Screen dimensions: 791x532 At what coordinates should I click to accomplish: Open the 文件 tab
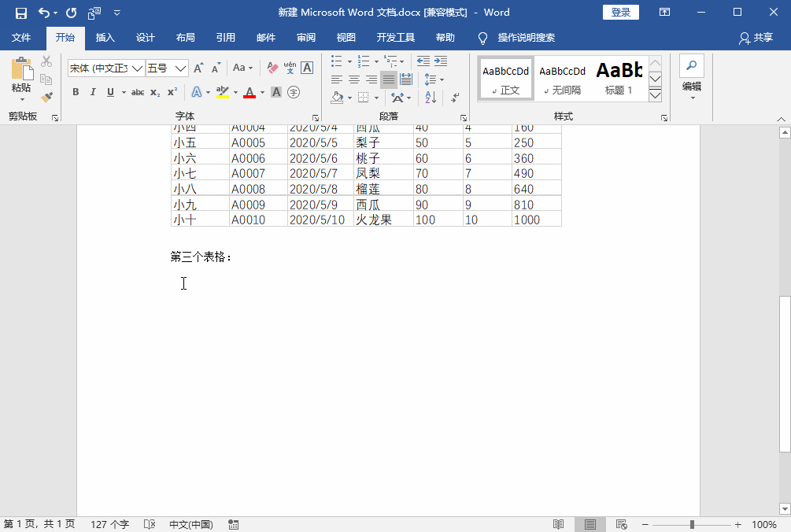point(21,38)
